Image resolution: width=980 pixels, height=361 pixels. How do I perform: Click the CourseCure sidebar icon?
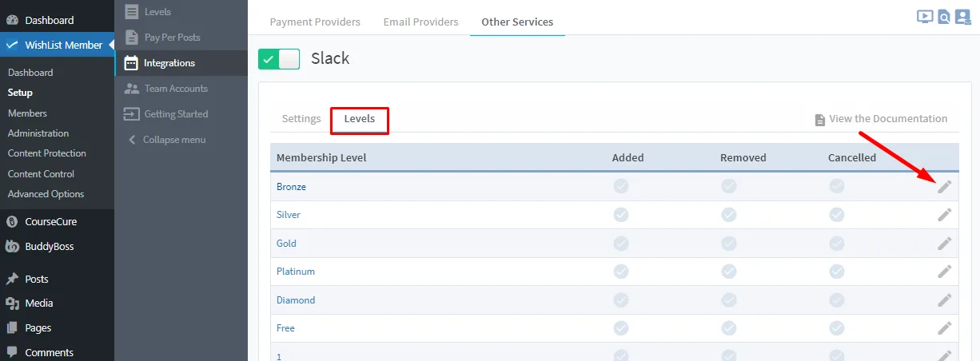click(12, 222)
